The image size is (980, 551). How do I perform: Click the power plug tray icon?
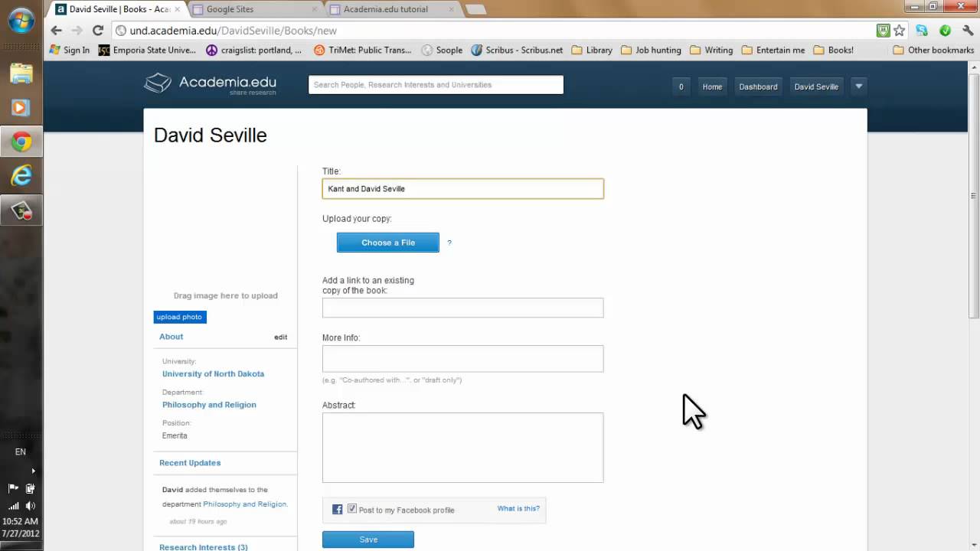coord(31,488)
